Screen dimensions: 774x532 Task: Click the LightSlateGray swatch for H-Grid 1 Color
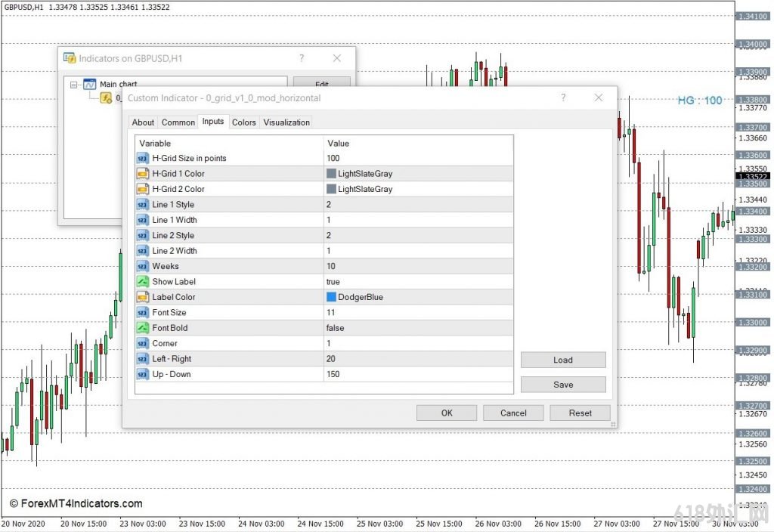[x=331, y=174]
